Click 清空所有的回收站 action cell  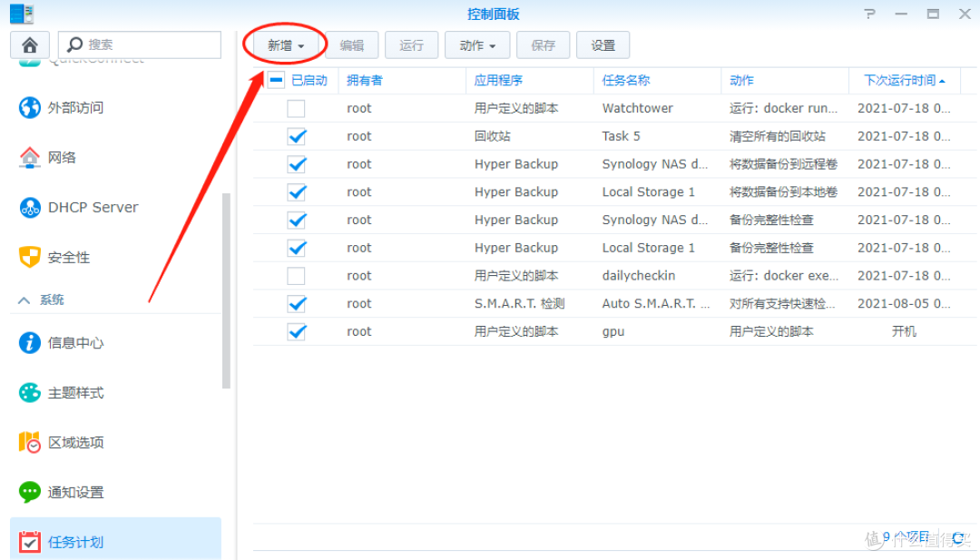pos(777,136)
